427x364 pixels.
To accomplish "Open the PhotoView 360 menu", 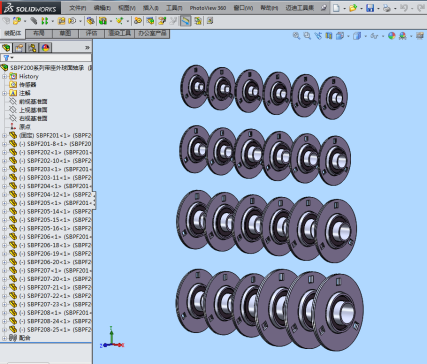I will pyautogui.click(x=208, y=8).
